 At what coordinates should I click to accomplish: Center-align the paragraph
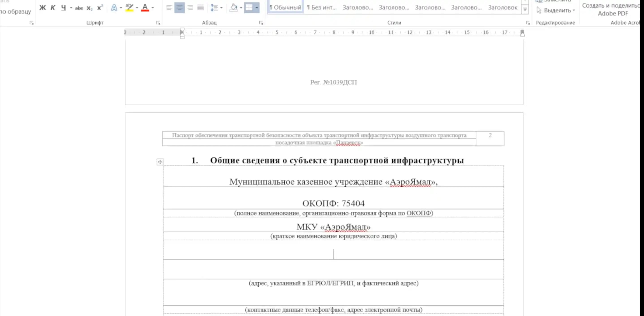(180, 7)
